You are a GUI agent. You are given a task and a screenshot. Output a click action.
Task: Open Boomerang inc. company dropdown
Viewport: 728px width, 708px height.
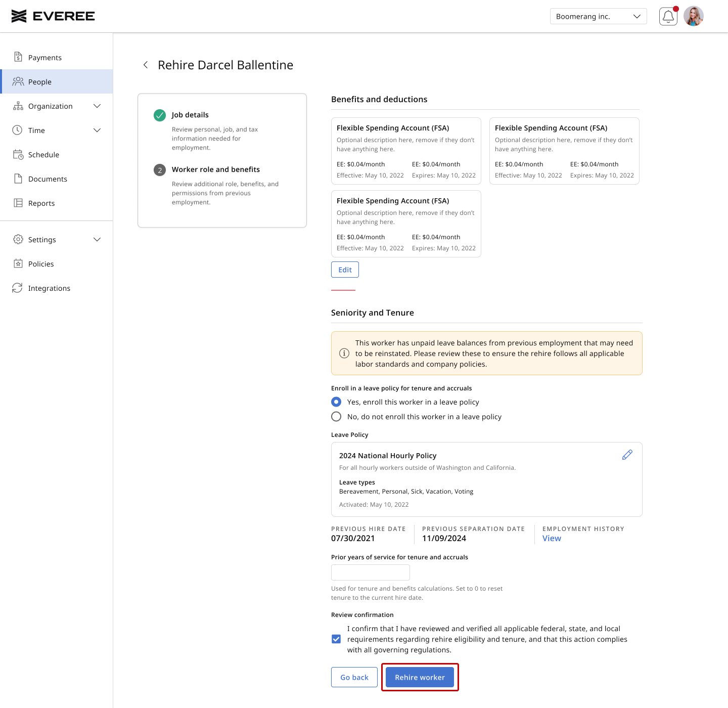(x=599, y=16)
